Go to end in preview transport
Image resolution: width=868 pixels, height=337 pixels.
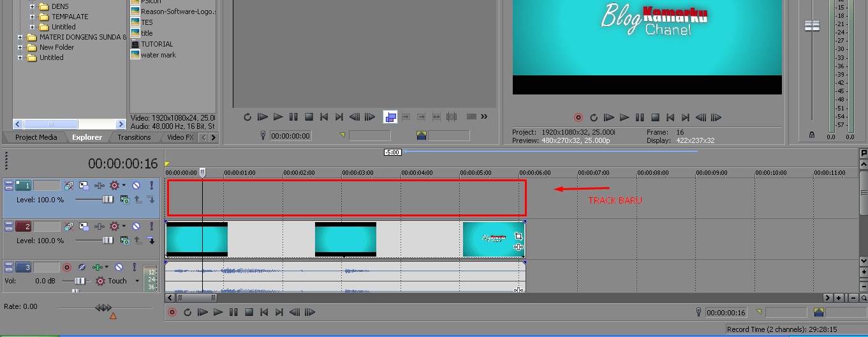click(686, 117)
